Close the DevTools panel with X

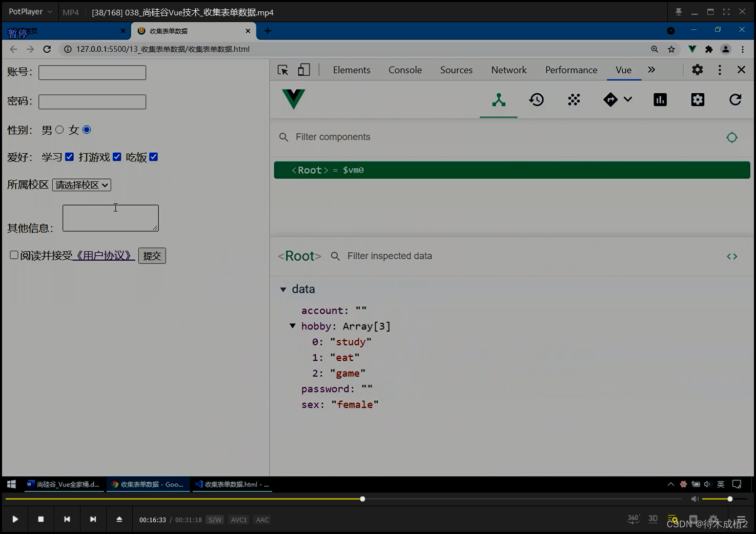(x=741, y=70)
